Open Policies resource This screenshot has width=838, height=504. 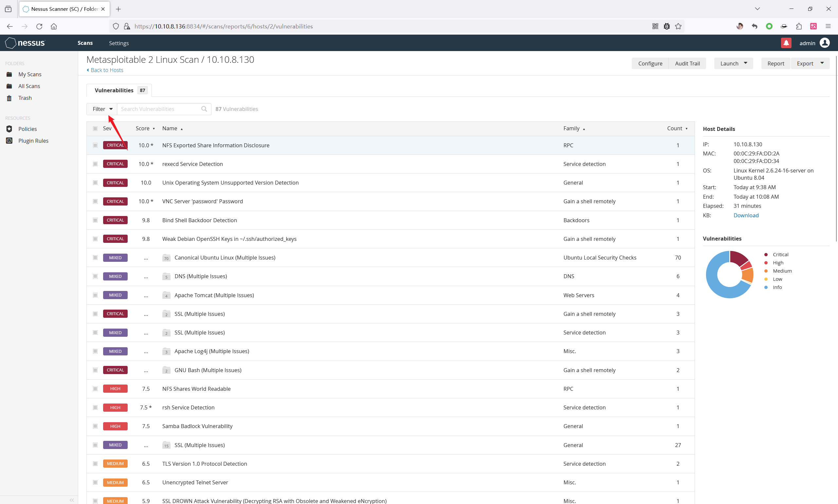point(27,129)
